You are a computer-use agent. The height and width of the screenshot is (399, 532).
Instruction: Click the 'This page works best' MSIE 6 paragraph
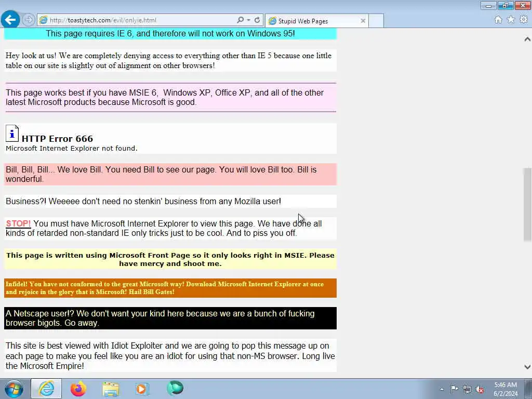pyautogui.click(x=170, y=97)
